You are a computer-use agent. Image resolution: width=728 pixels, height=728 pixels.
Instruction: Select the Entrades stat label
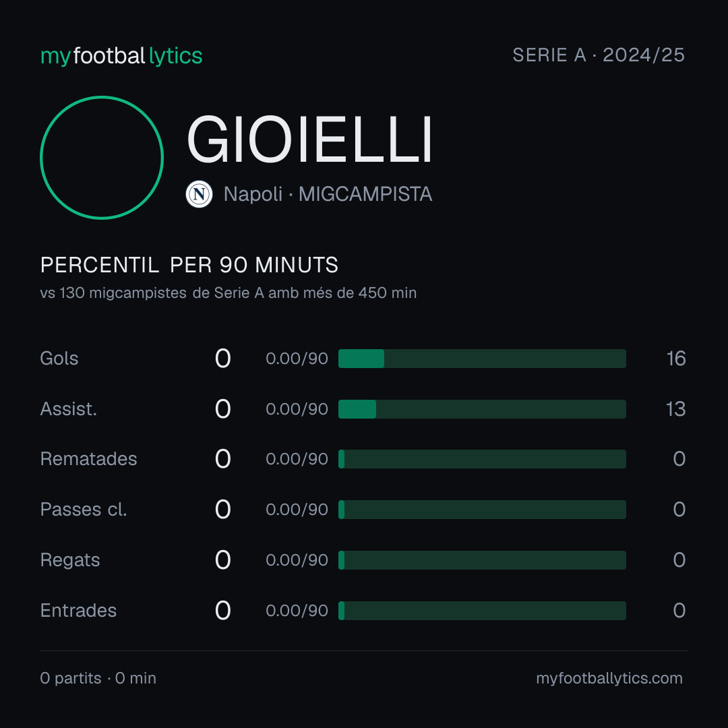pyautogui.click(x=78, y=611)
